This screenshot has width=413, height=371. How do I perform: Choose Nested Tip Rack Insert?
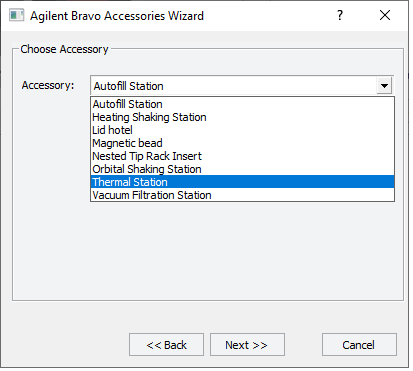coord(242,156)
